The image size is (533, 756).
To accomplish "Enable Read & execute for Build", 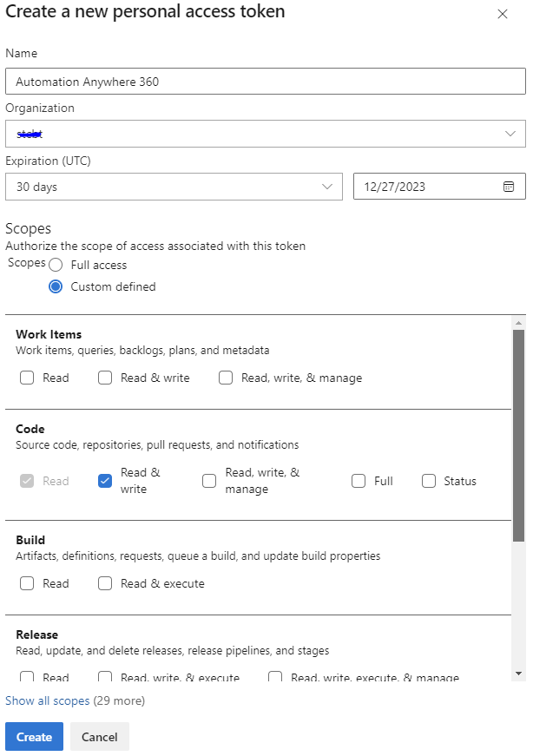I will [104, 583].
